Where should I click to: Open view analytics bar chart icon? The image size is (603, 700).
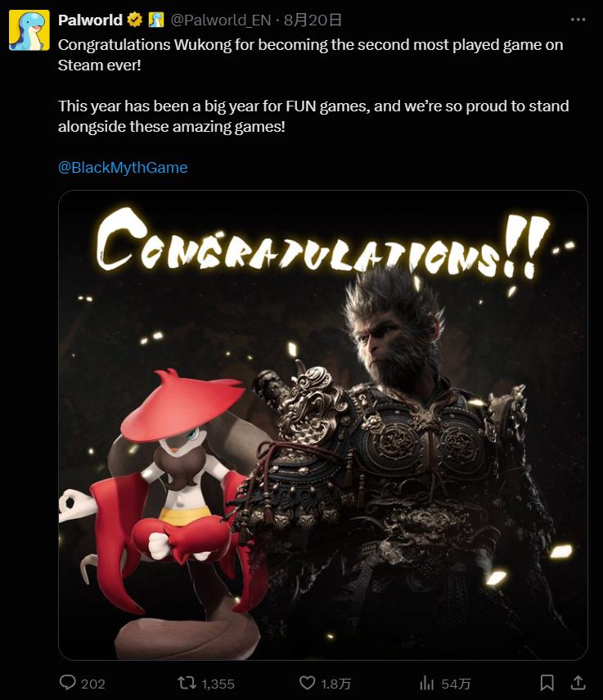(427, 683)
